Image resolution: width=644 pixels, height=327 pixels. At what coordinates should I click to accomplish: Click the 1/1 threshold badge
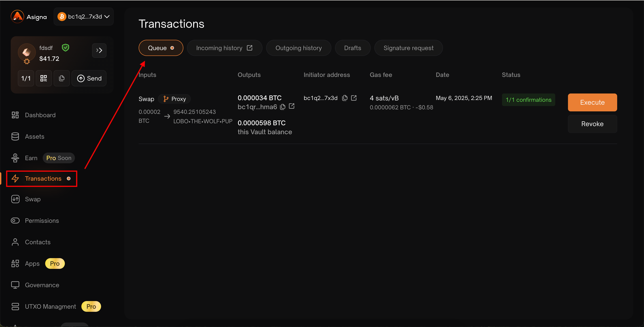26,79
